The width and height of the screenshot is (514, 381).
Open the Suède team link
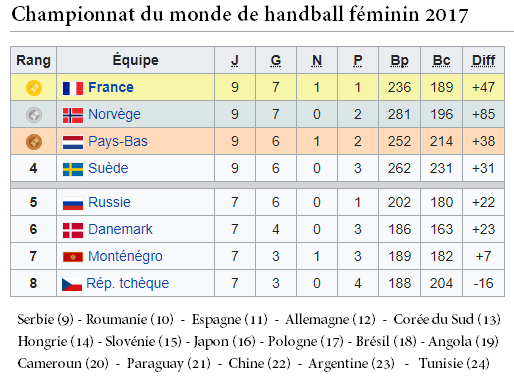(108, 168)
